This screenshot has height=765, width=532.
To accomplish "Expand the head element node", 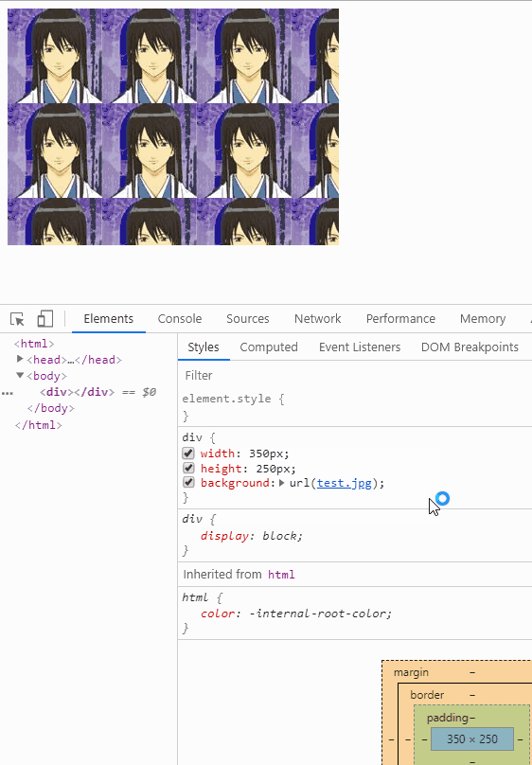I will point(20,359).
